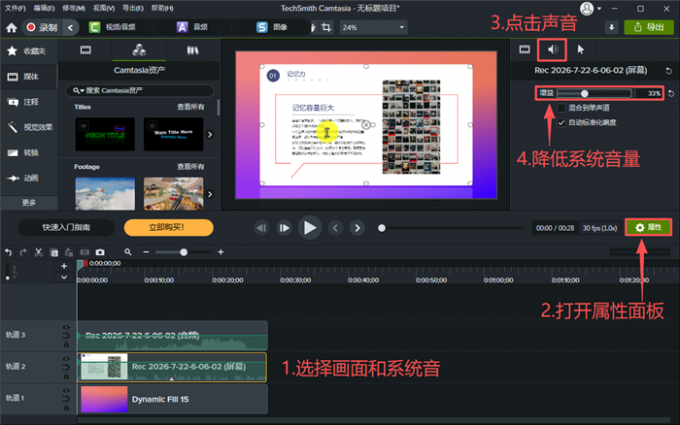
Task: Open the 视觉效果 visual effects panel
Action: click(x=29, y=127)
